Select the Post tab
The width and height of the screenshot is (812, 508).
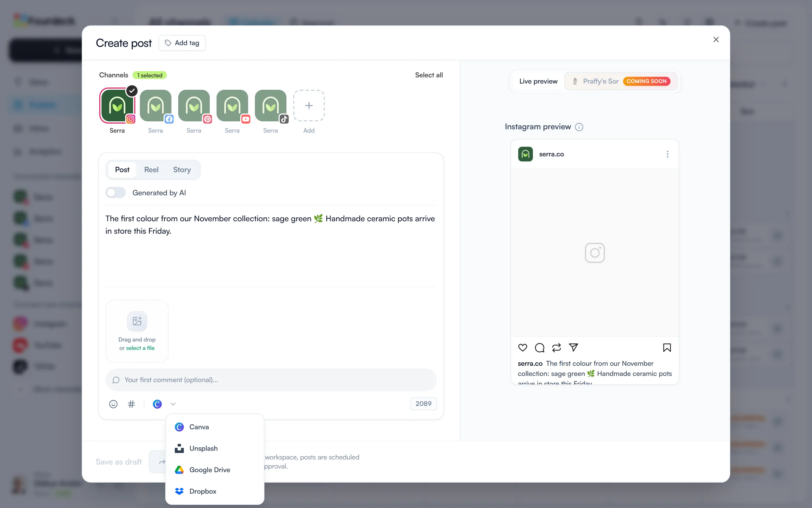point(122,170)
